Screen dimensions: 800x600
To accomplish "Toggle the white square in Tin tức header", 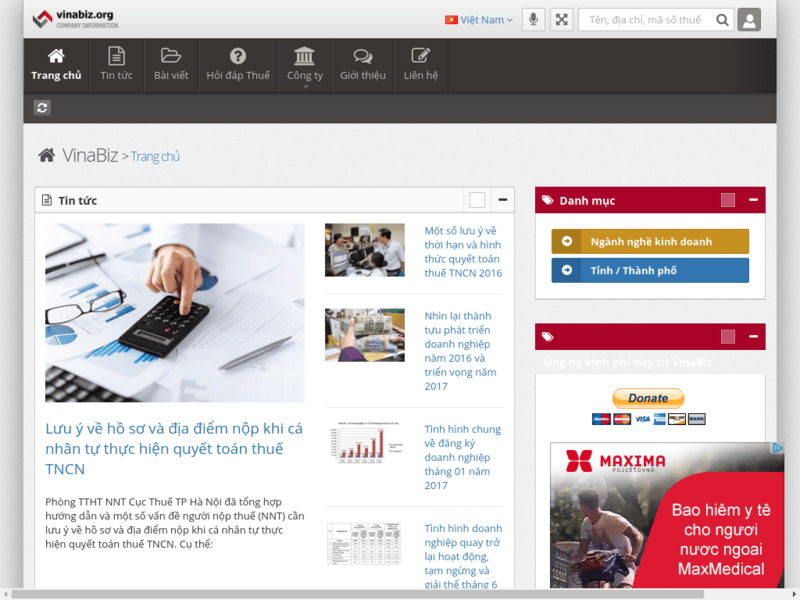I will point(477,201).
